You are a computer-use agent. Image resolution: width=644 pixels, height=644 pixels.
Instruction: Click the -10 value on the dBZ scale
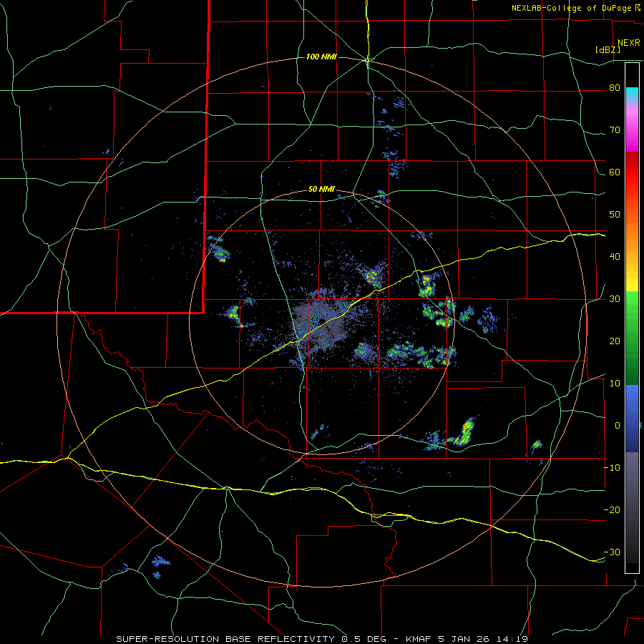pos(612,468)
